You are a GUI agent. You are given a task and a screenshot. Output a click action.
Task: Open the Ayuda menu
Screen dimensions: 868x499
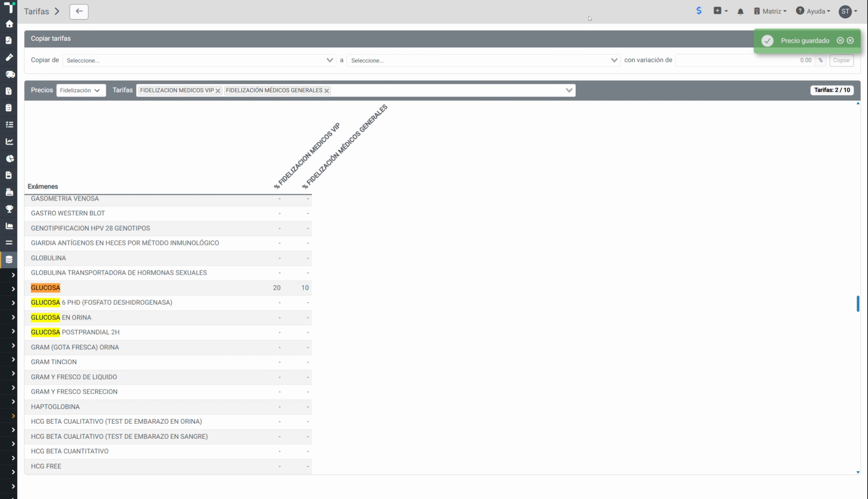(813, 11)
